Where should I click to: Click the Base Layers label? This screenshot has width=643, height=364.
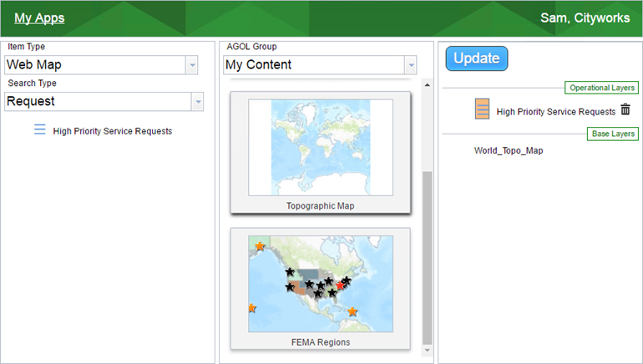(x=613, y=134)
